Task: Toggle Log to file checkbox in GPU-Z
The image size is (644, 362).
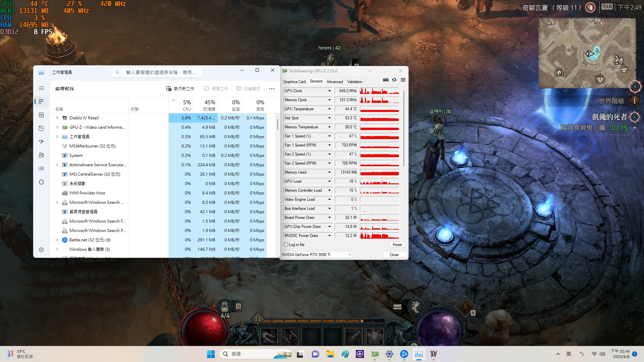Action: 286,245
